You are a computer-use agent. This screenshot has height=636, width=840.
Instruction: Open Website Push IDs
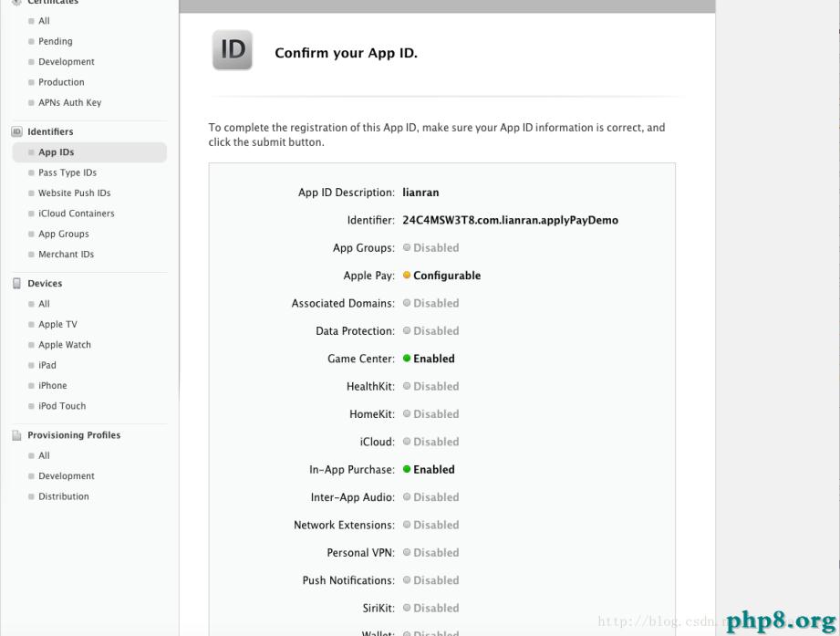(x=75, y=193)
